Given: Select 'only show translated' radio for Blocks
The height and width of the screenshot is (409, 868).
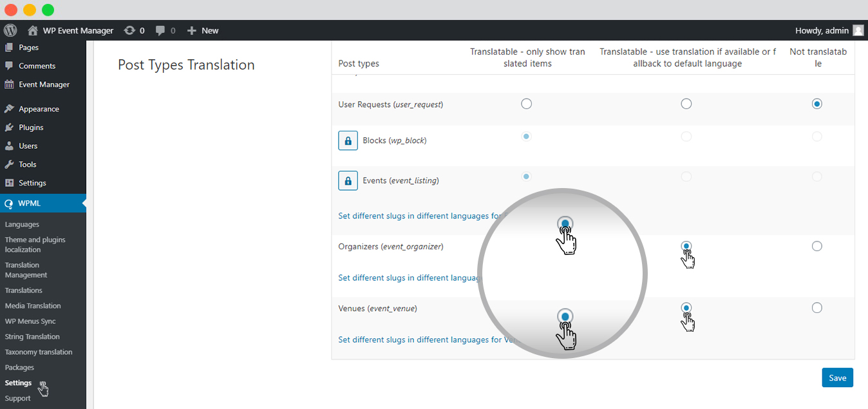Looking at the screenshot, I should click(527, 137).
